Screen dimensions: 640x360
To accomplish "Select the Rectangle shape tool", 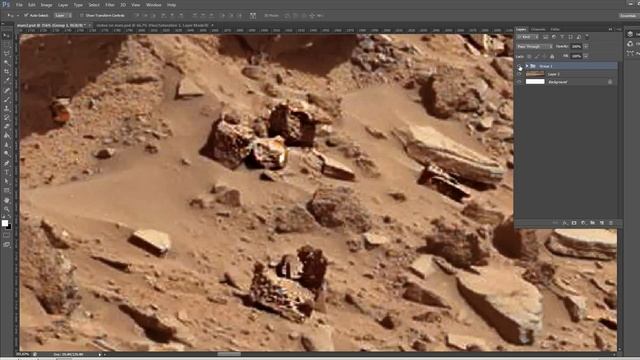I will [x=7, y=190].
